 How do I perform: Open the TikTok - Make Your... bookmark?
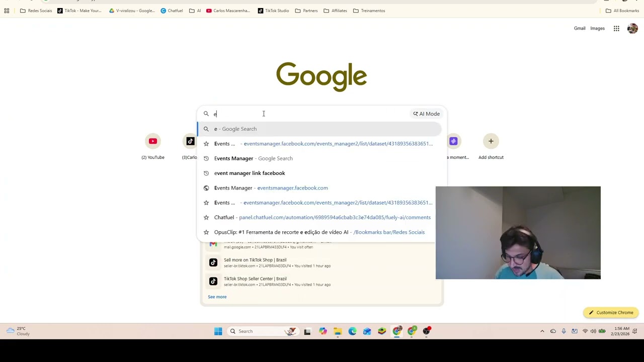(x=79, y=11)
